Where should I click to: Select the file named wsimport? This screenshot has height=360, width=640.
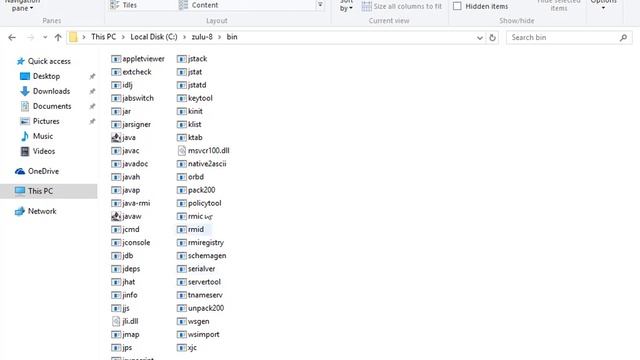[198, 335]
